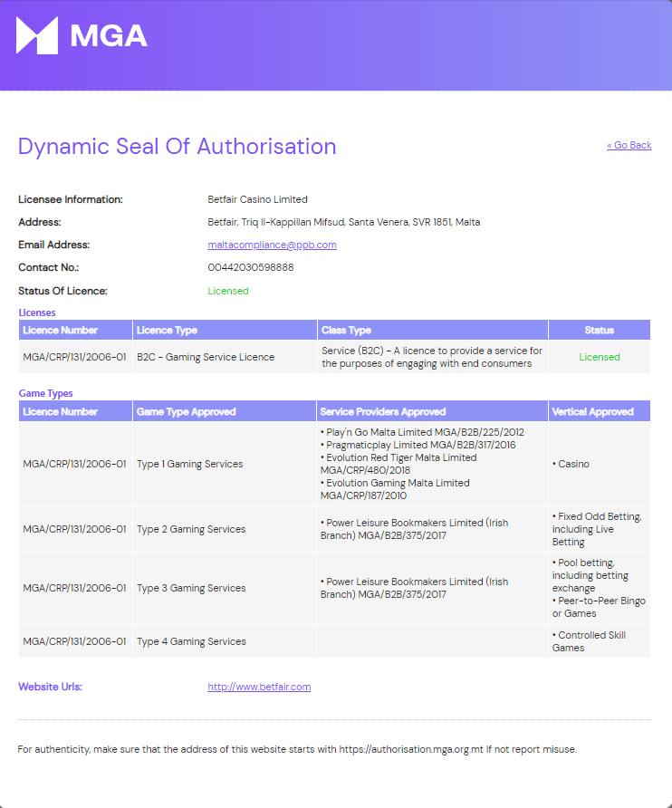Select the authenticity notice at page bottom
The width and height of the screenshot is (672, 808).
click(297, 750)
